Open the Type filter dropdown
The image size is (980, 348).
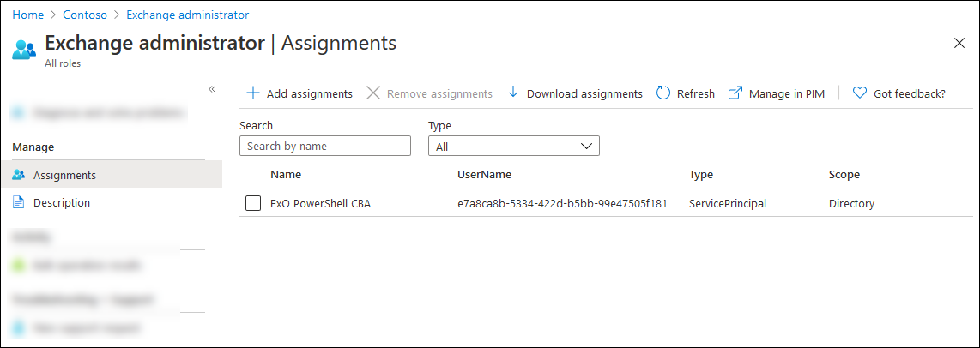tap(513, 147)
